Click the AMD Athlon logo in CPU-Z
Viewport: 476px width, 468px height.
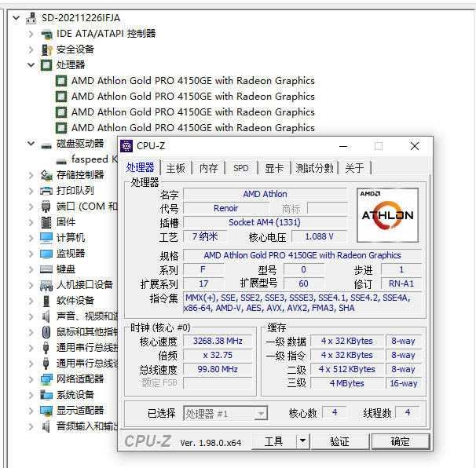[x=388, y=215]
